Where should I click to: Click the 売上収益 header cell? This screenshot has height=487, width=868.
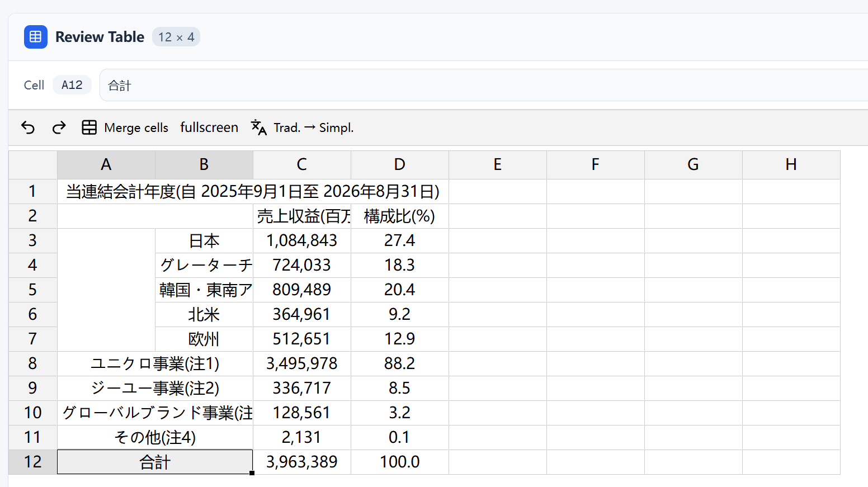302,216
